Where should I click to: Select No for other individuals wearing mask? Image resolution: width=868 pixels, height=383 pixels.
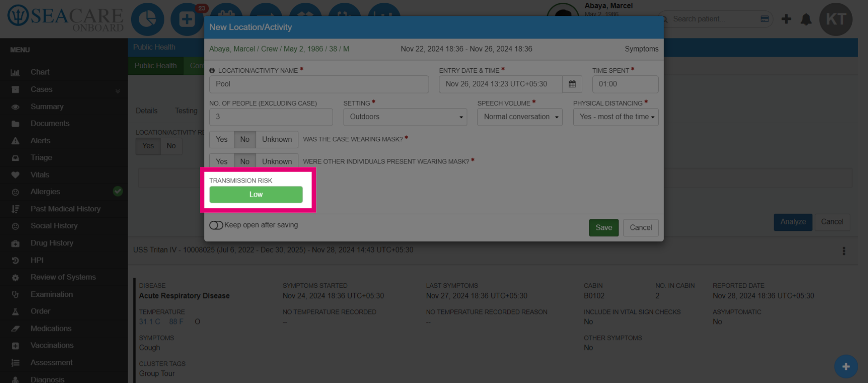tap(245, 161)
